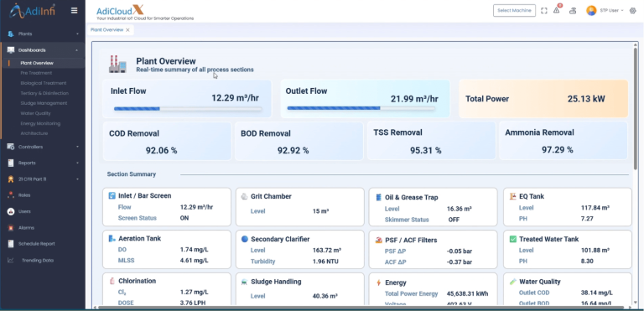Click the 21 CFR Part 11 badge icon

pos(11,179)
